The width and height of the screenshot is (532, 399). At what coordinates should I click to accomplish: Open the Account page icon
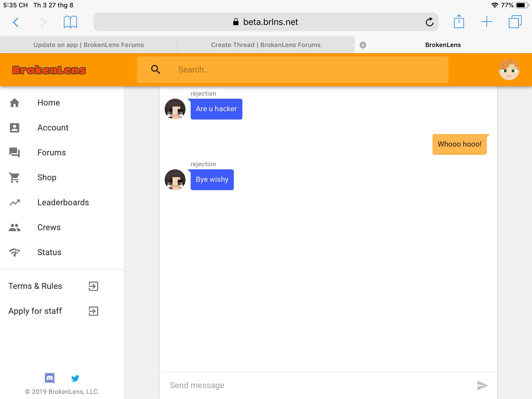tap(15, 128)
